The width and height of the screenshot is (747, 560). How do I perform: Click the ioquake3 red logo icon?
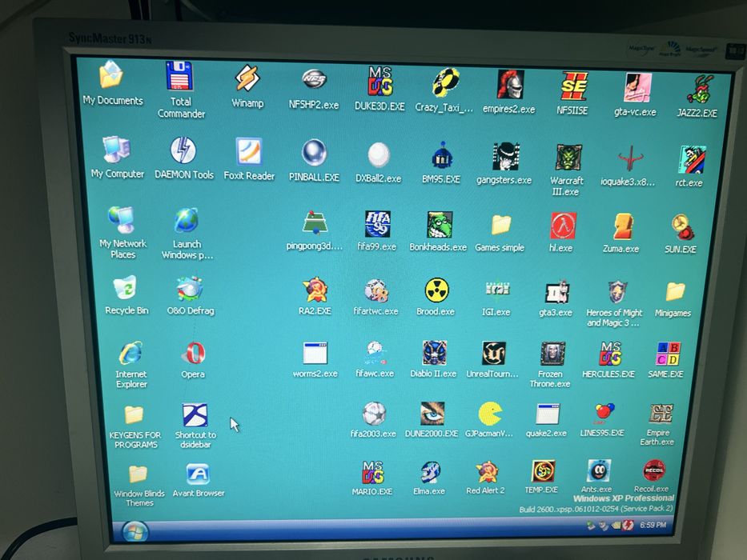coord(631,159)
